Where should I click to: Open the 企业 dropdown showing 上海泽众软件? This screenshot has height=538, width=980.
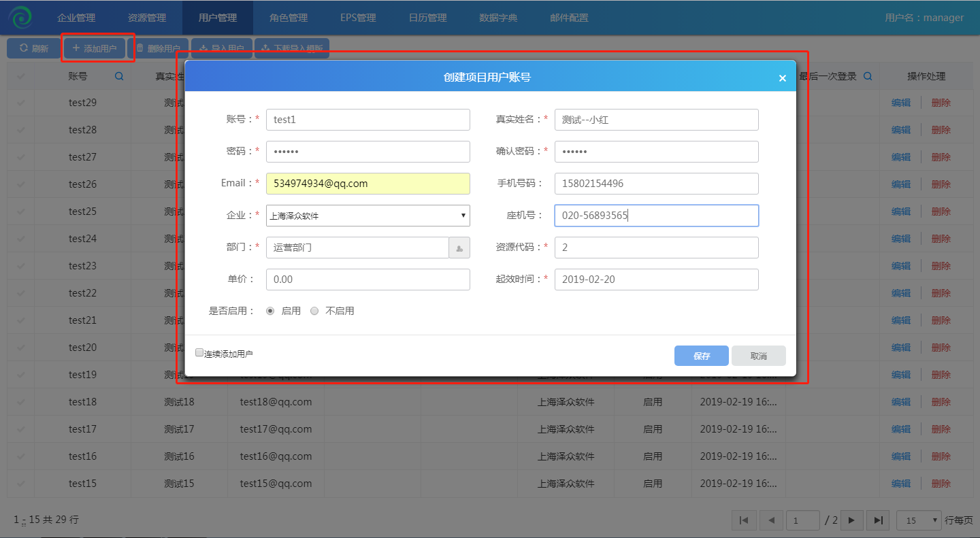367,216
